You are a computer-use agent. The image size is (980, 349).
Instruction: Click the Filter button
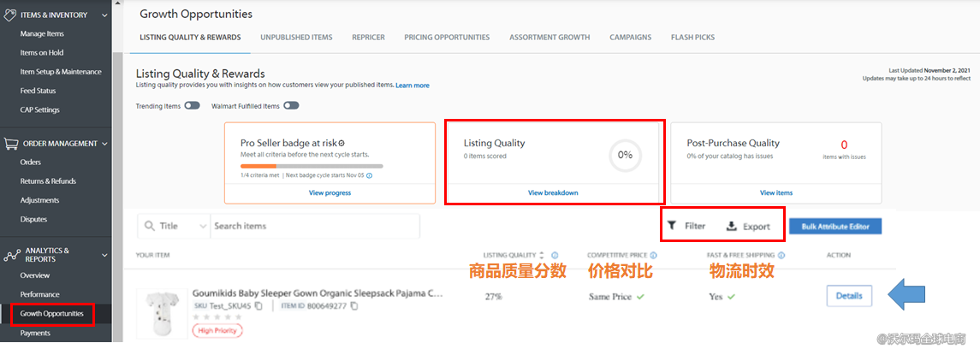686,226
